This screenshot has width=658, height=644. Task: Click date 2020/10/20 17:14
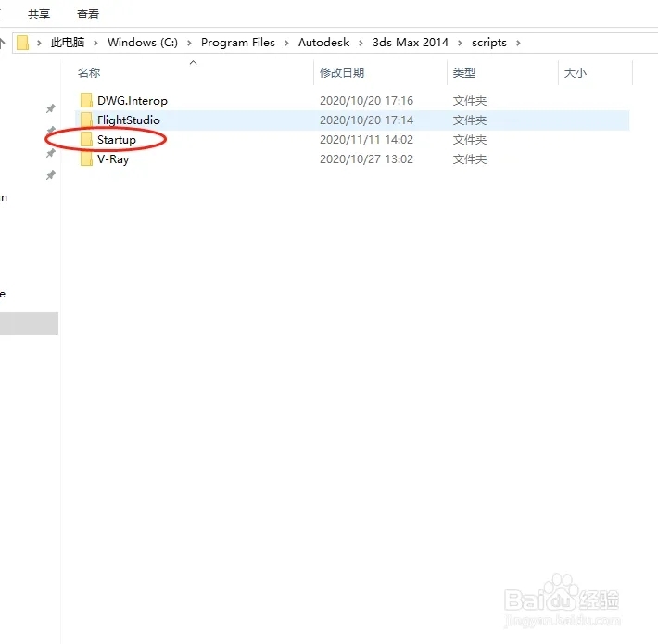point(366,120)
